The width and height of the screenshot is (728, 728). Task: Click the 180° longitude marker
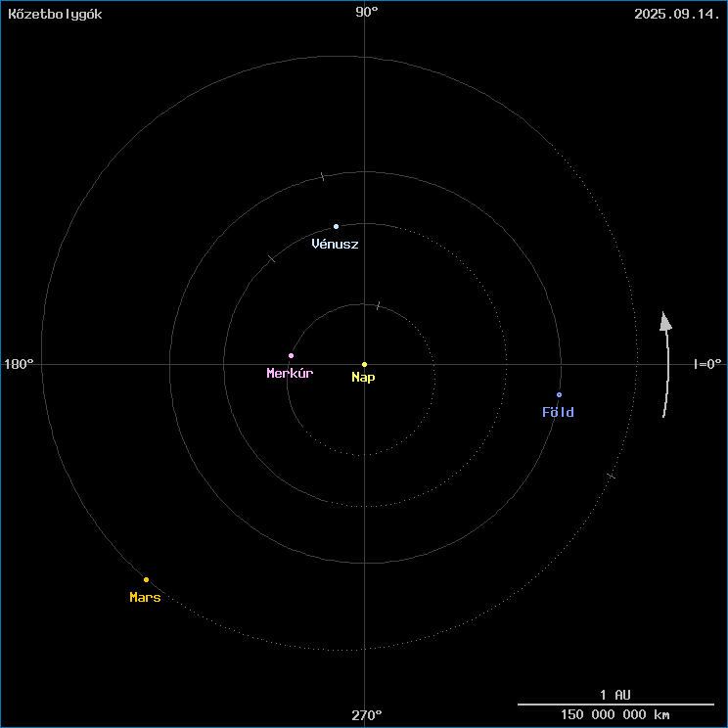tap(19, 364)
